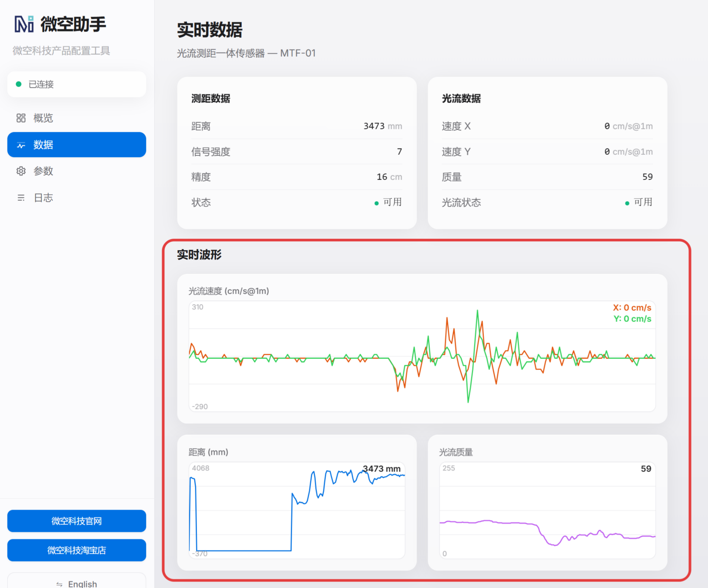Click the 速度 Y value 0 cm/s@1m

pyautogui.click(x=628, y=151)
